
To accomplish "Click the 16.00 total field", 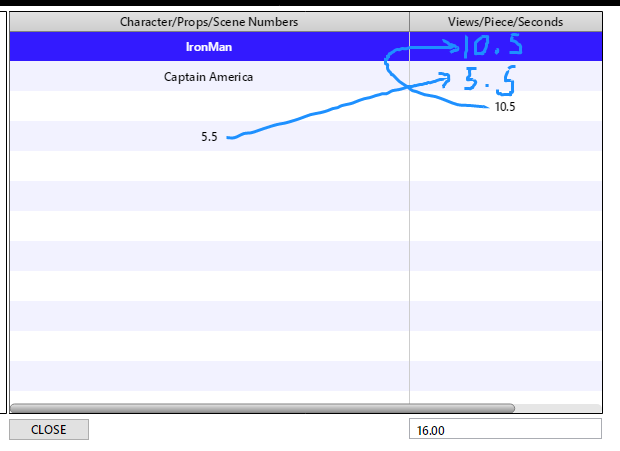I will tap(505, 429).
